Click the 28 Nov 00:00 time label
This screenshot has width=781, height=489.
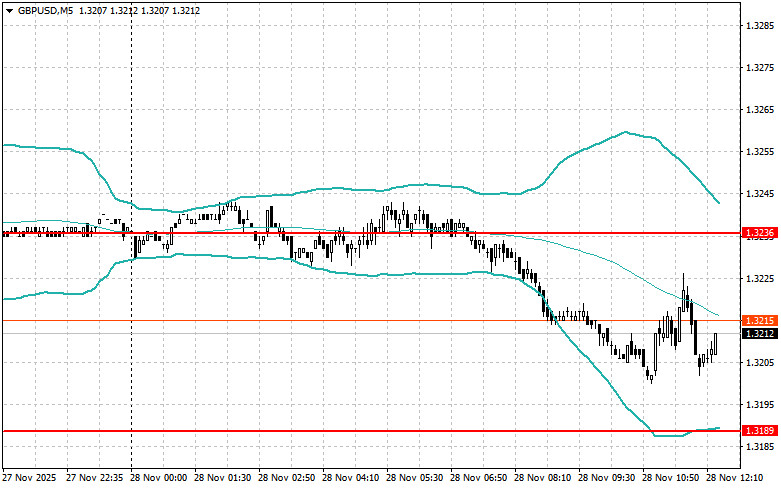tap(158, 478)
